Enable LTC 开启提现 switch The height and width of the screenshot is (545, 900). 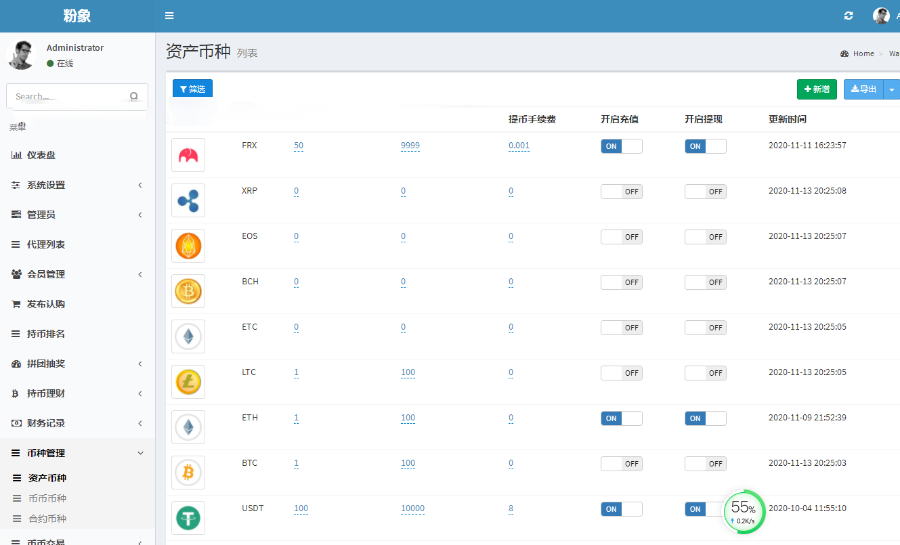pos(705,373)
